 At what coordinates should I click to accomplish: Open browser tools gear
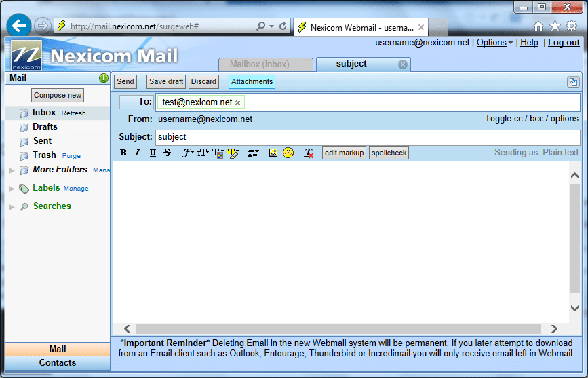pos(572,26)
